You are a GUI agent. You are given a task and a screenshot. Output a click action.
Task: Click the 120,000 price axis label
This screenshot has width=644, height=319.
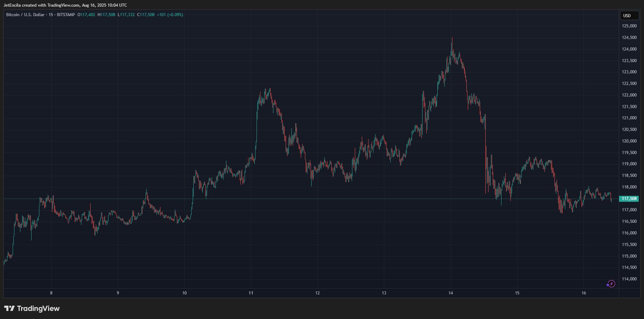pos(629,141)
